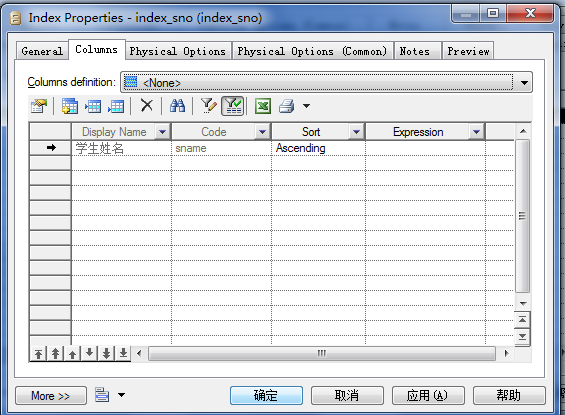Move row up one line
The width and height of the screenshot is (565, 415).
point(72,354)
